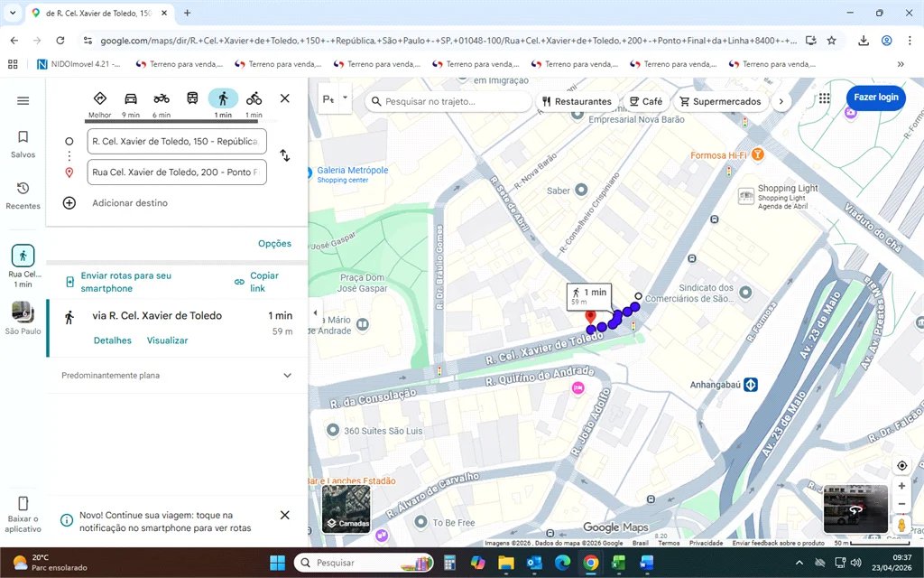Swap origin and destination
Image resolution: width=924 pixels, height=578 pixels.
(x=284, y=155)
